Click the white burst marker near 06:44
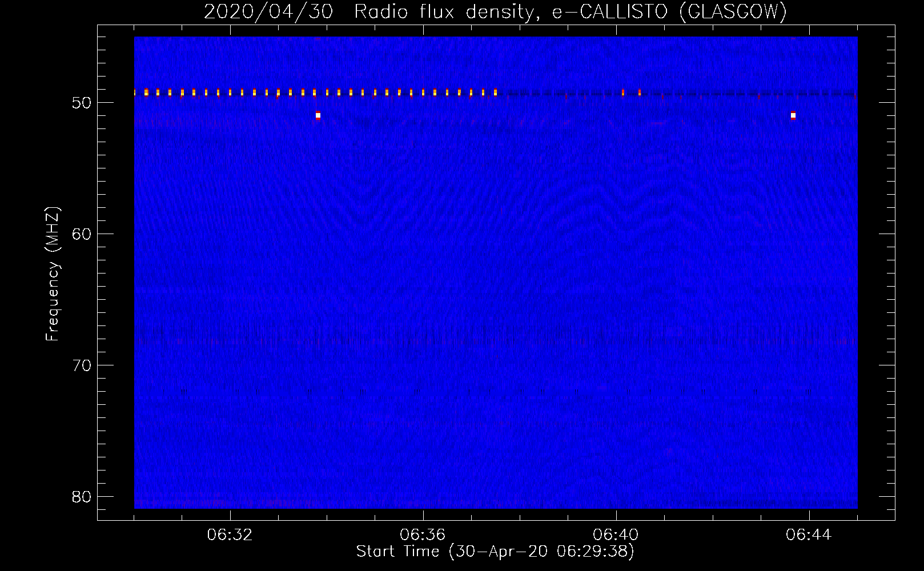The height and width of the screenshot is (571, 924). 793,115
